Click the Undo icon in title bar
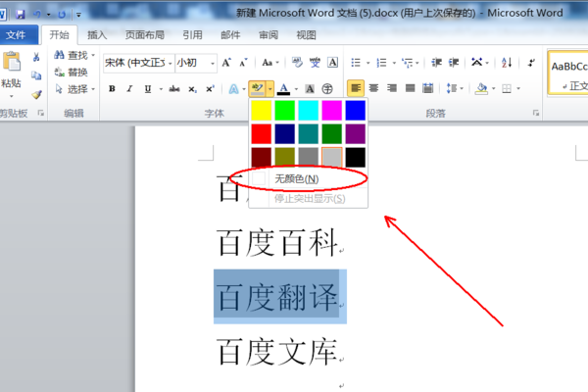Viewport: 588px width, 392px height. click(37, 15)
